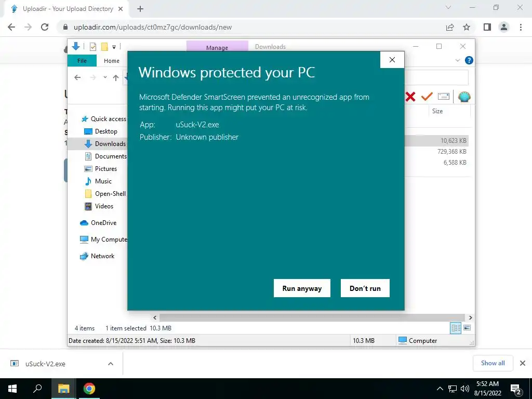Switch to large icons view
Viewport: 532px width, 399px height.
pos(467,328)
